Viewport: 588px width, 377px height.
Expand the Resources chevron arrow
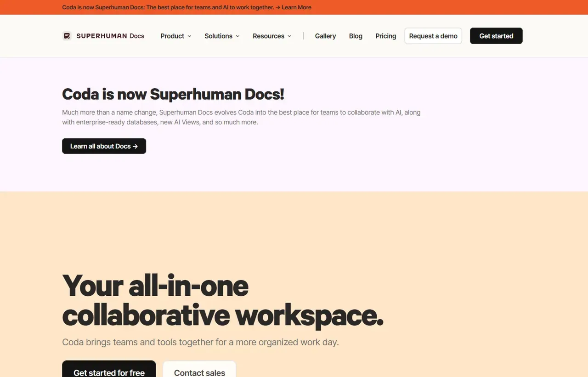(289, 36)
